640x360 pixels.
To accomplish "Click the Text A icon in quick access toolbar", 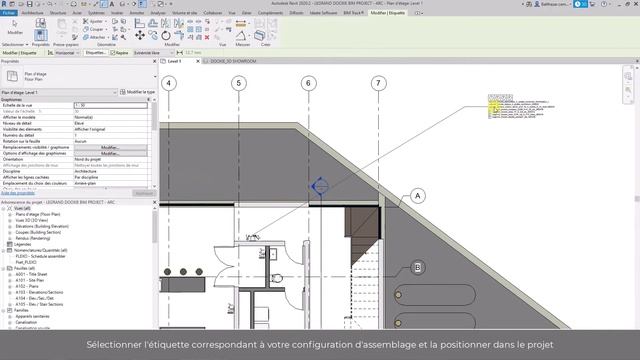I will [111, 4].
